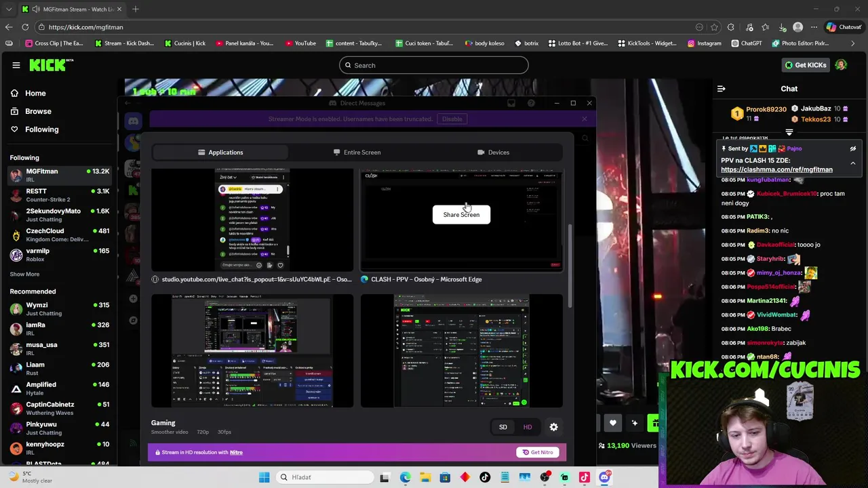Click the browser back arrow
868x488 pixels.
coord(8,27)
